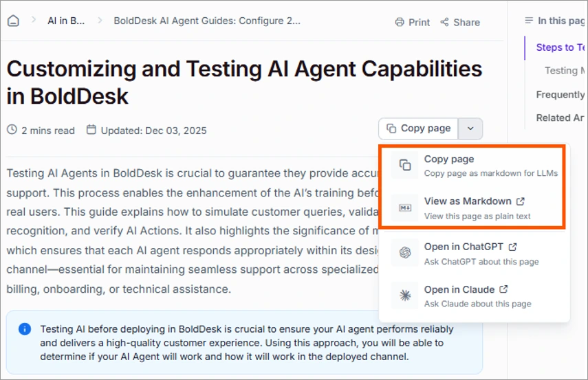588x380 pixels.
Task: Click external link icon beside View as Markdown
Action: coord(521,201)
